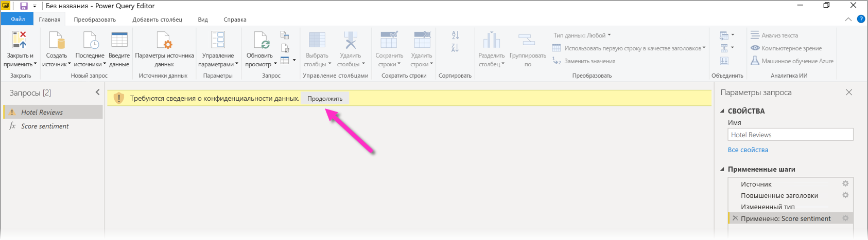This screenshot has height=240, width=868.
Task: Click the Продолжить button
Action: point(325,98)
